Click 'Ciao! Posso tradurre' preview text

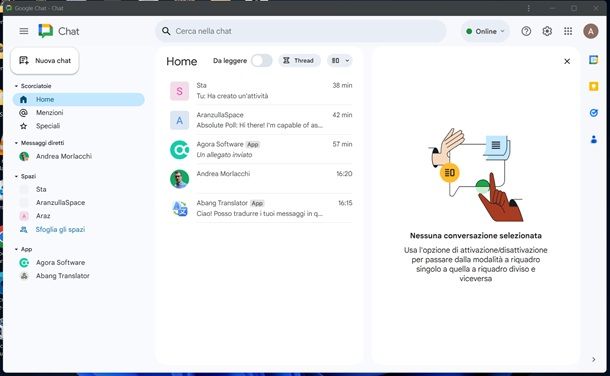(x=259, y=213)
